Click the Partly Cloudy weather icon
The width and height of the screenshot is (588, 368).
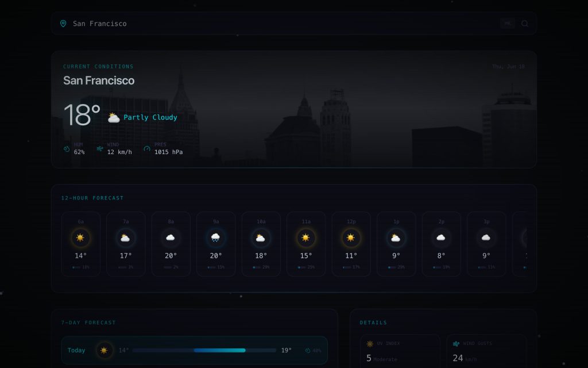[x=114, y=117]
